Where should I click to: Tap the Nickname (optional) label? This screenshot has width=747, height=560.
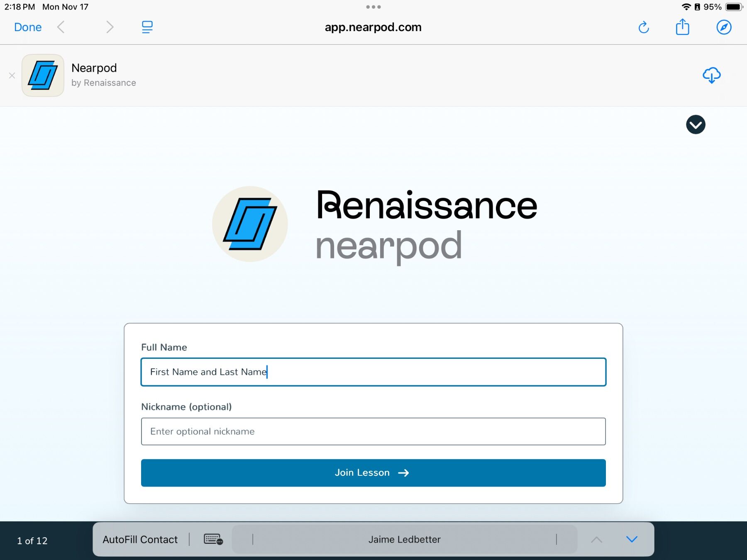(186, 407)
